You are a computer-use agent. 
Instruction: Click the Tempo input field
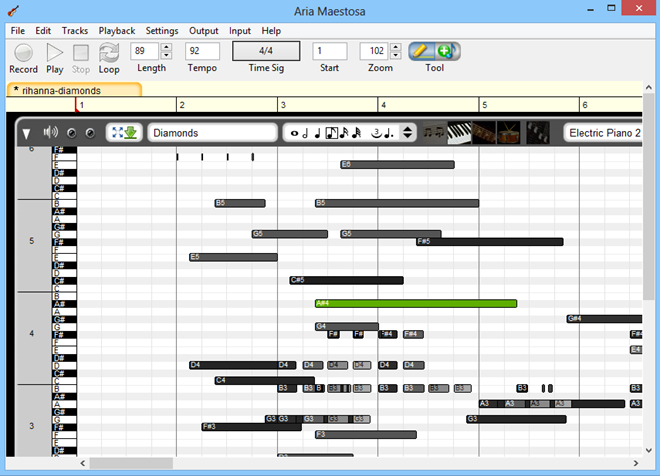[x=202, y=51]
